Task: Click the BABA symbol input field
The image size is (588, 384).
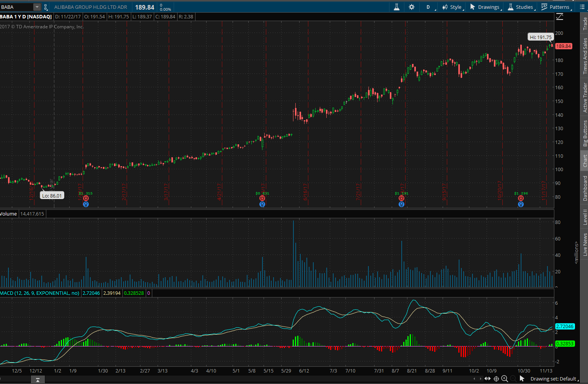Action: pos(16,7)
